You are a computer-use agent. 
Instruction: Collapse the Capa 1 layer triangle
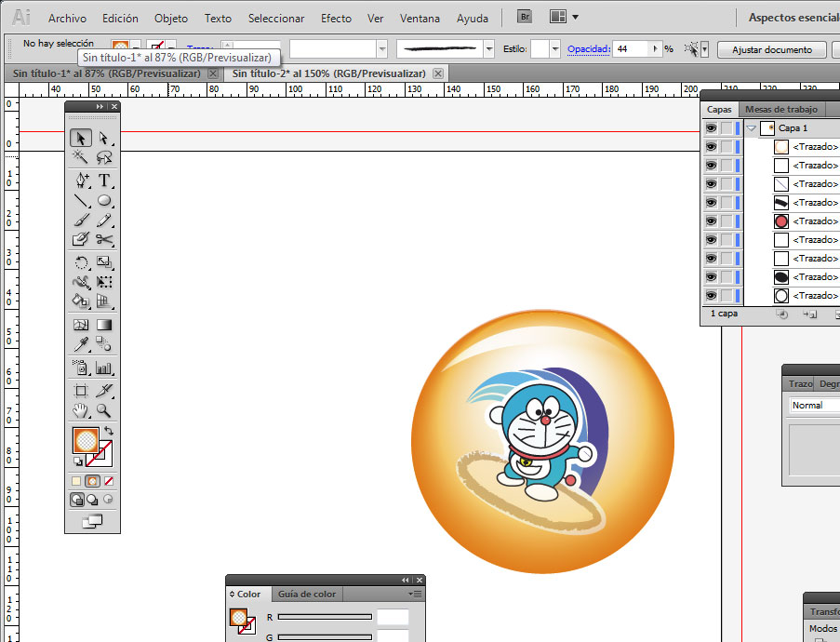coord(751,128)
